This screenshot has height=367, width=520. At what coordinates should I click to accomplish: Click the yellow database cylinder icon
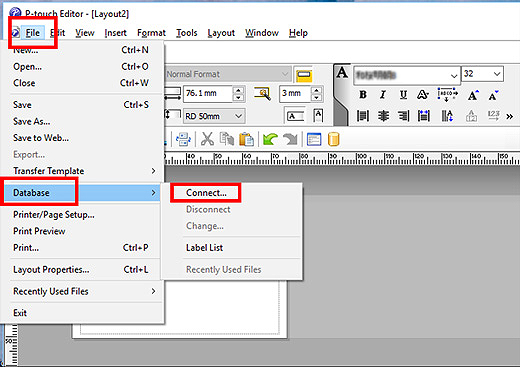(x=333, y=139)
